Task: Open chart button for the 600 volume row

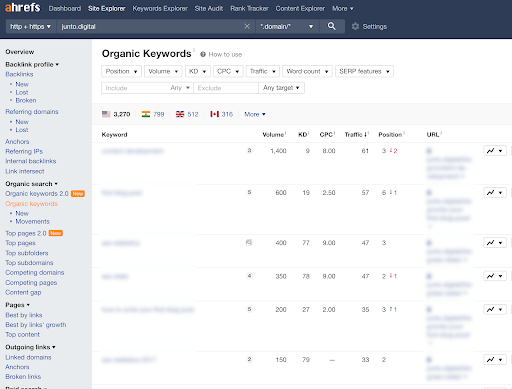Action: (x=495, y=193)
